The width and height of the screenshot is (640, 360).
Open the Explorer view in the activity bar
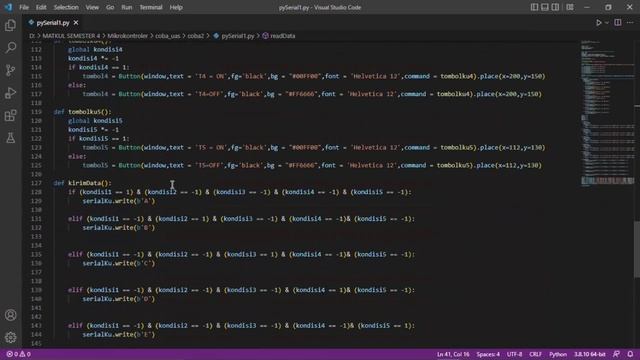point(11,25)
